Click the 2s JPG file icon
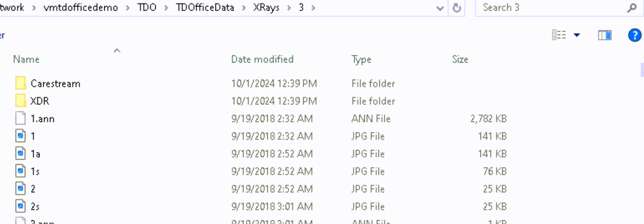This screenshot has width=644, height=224. pyautogui.click(x=21, y=207)
